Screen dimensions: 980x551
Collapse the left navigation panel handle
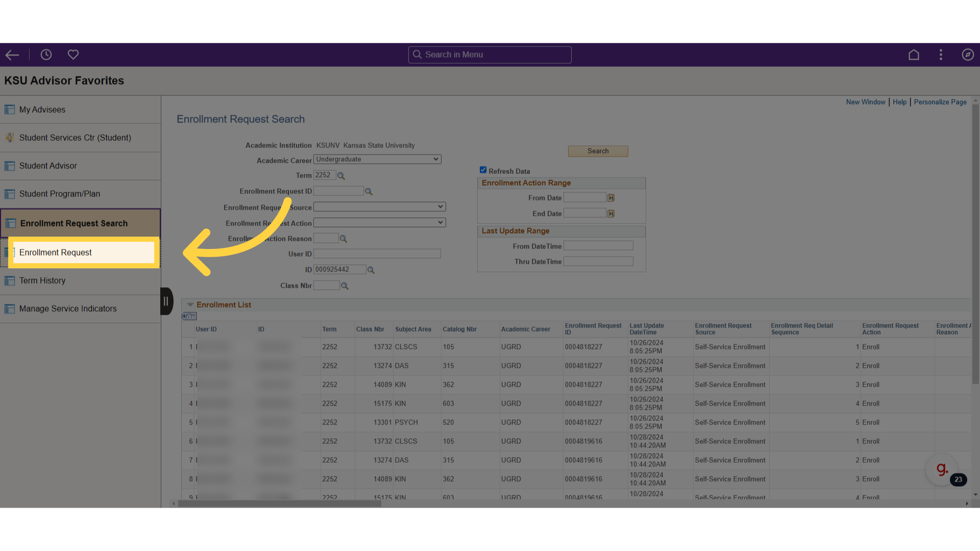[166, 301]
